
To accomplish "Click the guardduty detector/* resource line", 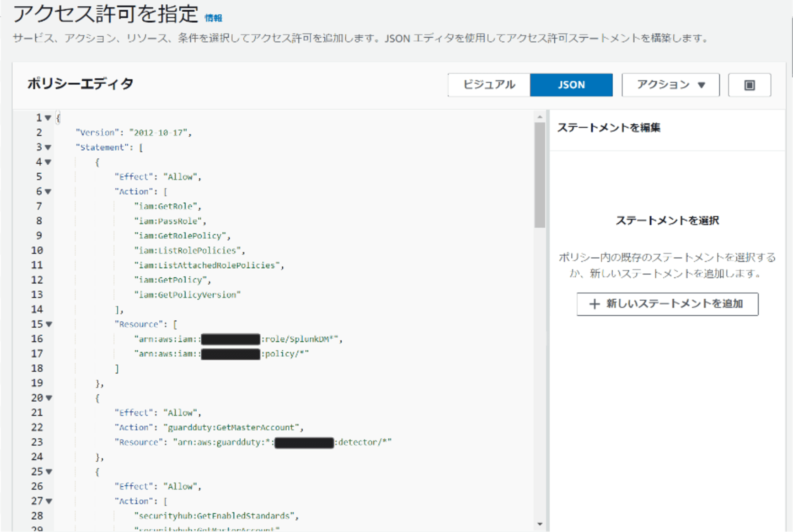I will (x=253, y=442).
